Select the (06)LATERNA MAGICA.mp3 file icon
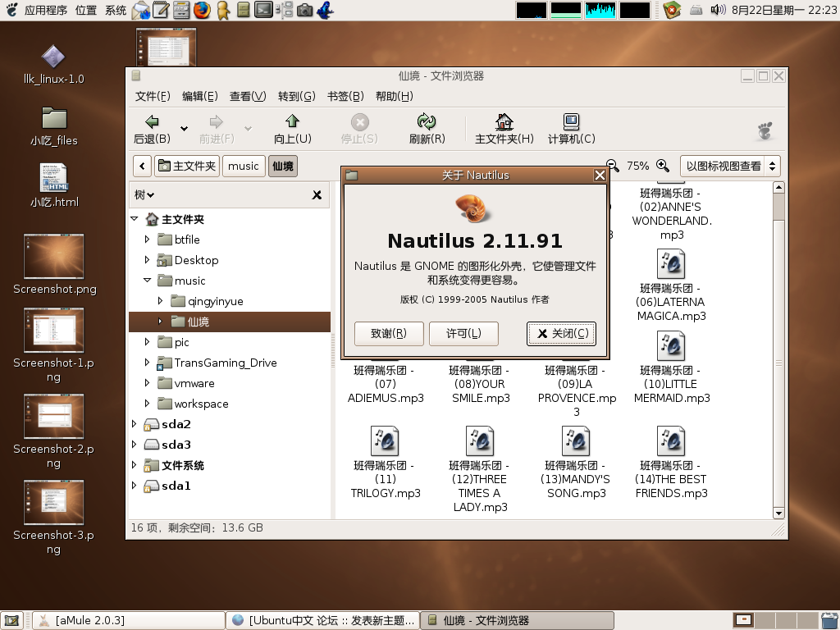Viewport: 840px width, 630px height. (671, 264)
